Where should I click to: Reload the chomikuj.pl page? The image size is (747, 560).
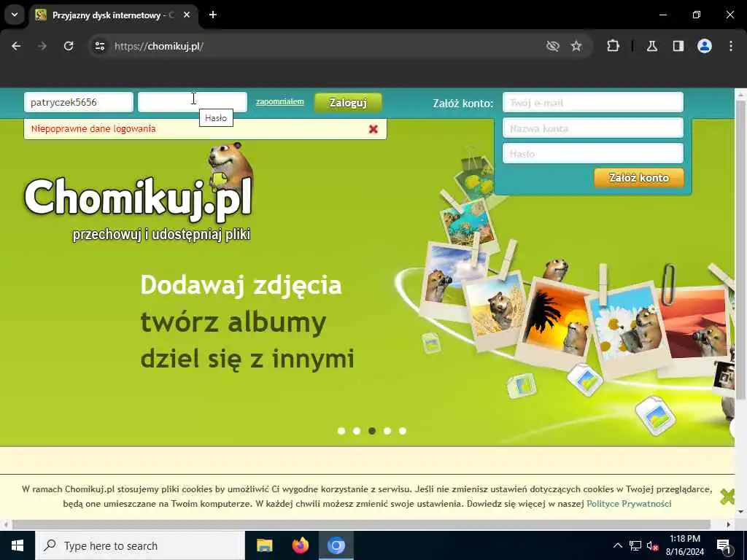[69, 46]
